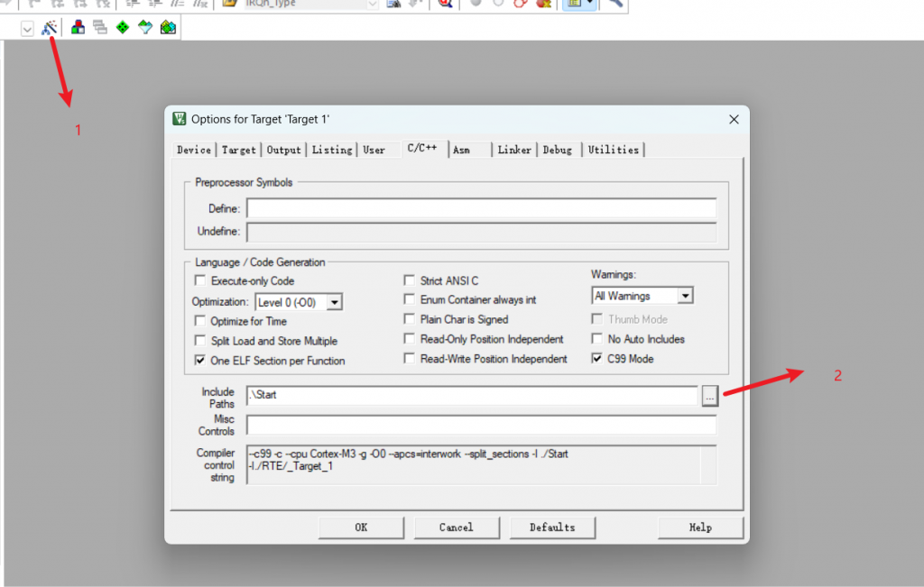Expand the Warnings dropdown
Image resolution: width=924 pixels, height=587 pixels.
pos(685,296)
